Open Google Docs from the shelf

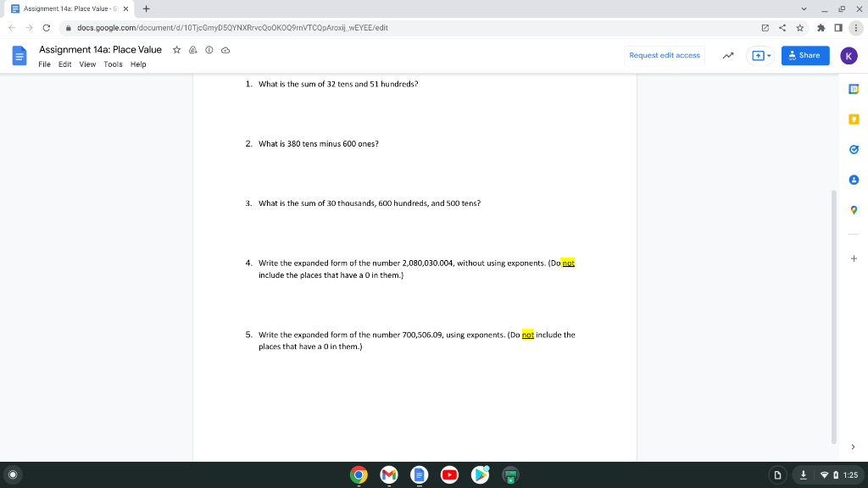[419, 474]
